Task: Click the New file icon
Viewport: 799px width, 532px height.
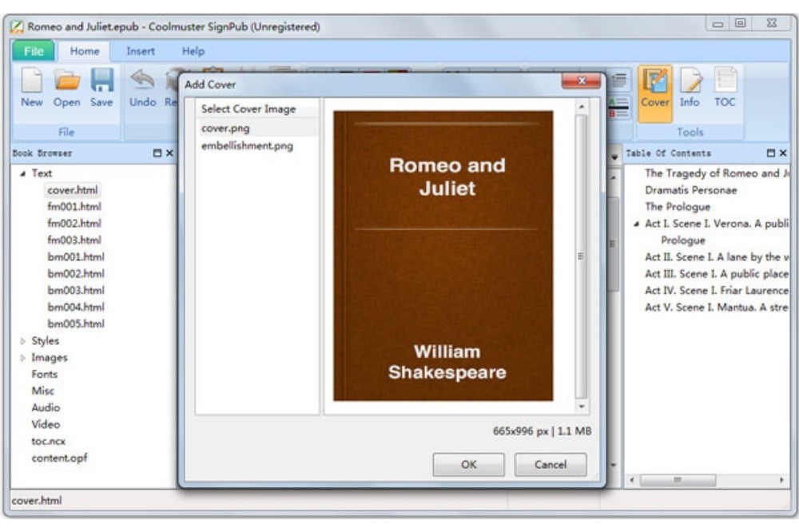Action: tap(32, 81)
